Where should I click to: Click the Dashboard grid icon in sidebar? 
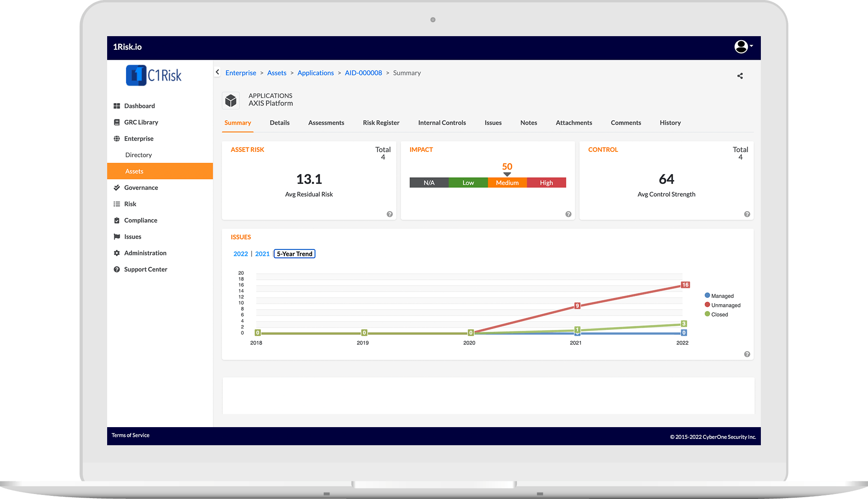[117, 106]
